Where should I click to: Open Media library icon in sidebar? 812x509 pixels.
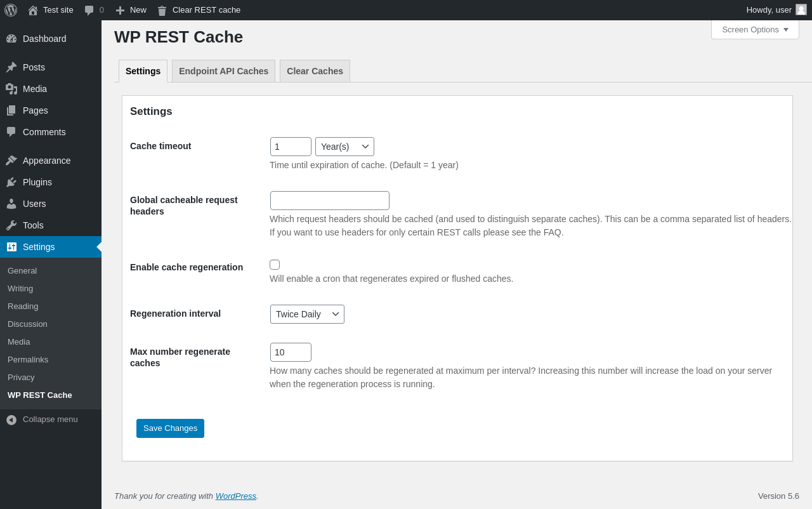point(11,89)
